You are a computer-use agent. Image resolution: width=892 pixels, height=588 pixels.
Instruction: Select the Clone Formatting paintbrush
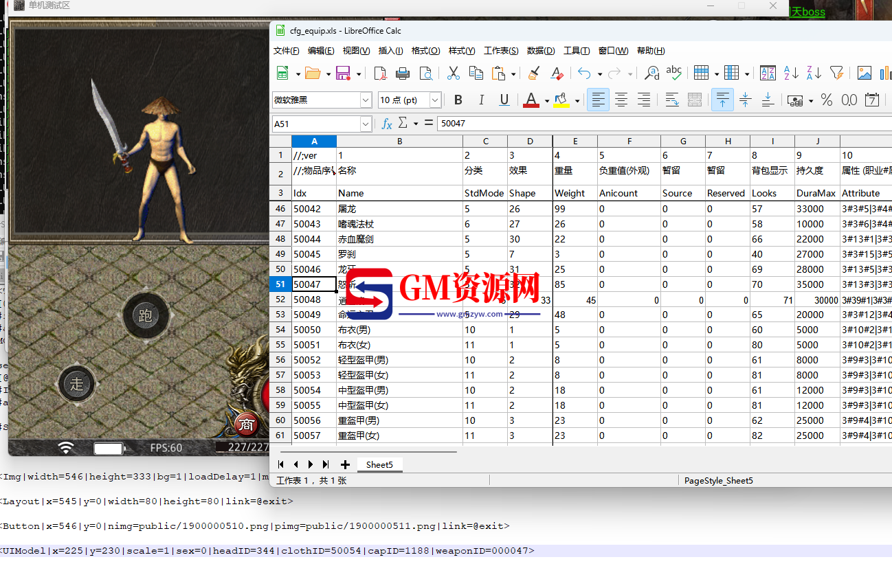pos(534,73)
